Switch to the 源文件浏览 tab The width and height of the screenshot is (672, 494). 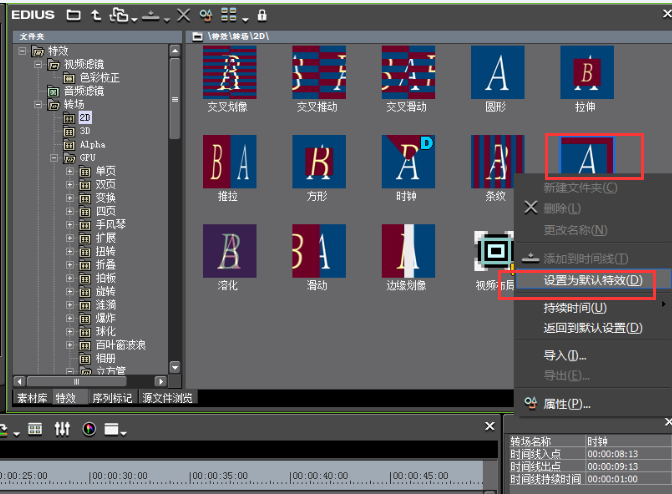click(169, 398)
